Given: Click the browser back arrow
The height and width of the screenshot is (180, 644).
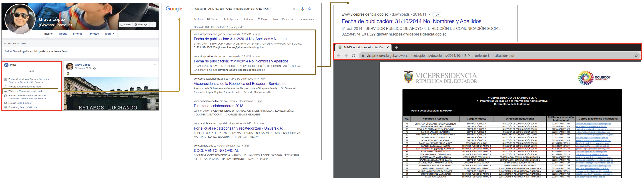Looking at the screenshot, I should [339, 56].
